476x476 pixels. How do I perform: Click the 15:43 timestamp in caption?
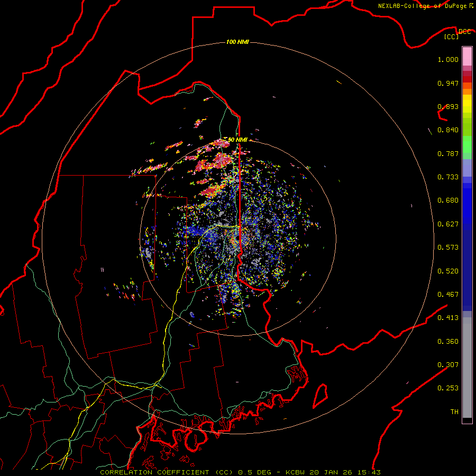point(369,472)
